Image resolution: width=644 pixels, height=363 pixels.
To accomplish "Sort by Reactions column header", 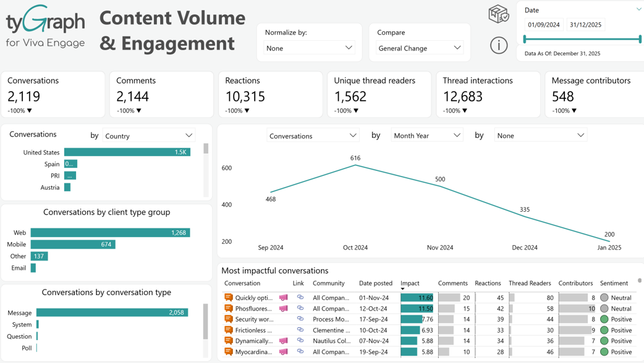I will pos(488,283).
